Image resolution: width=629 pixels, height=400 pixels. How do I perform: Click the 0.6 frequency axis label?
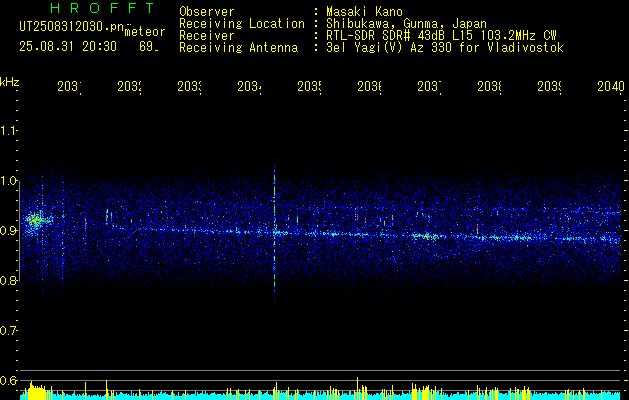(x=8, y=380)
